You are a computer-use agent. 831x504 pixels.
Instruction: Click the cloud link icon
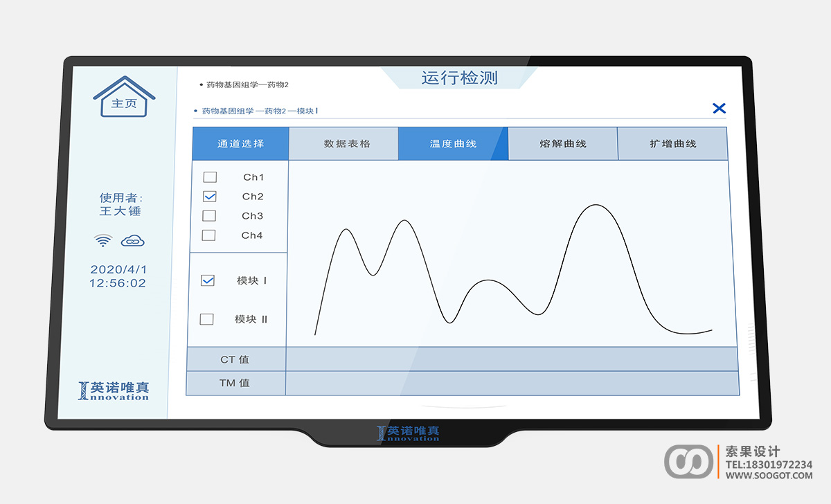(x=133, y=241)
